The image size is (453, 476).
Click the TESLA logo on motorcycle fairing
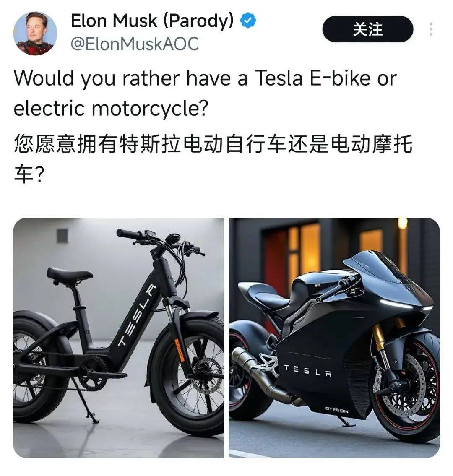(307, 371)
